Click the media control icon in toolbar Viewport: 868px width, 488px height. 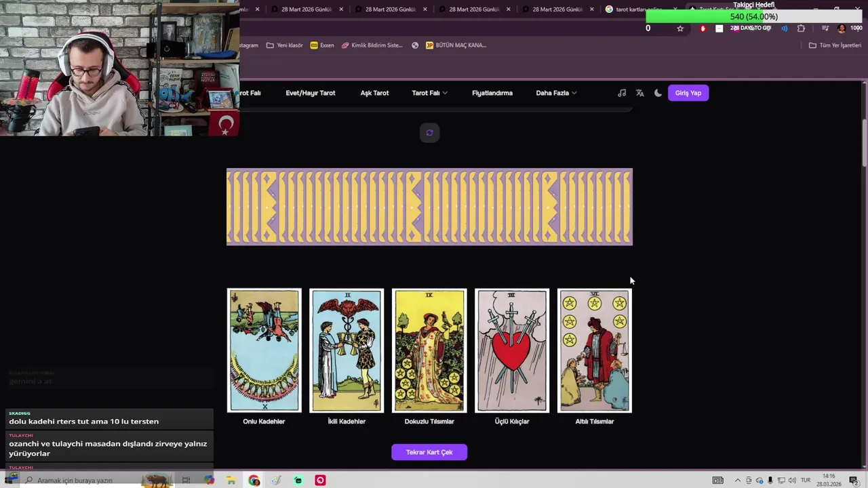825,28
